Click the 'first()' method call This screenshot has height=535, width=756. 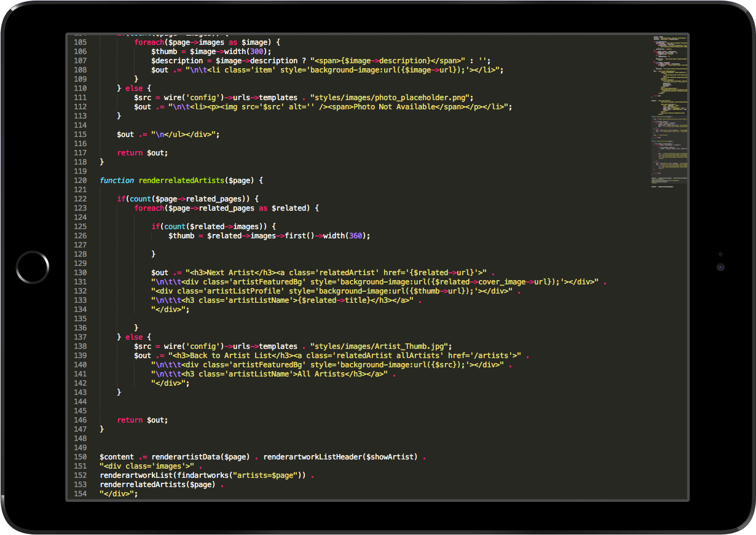coord(300,236)
